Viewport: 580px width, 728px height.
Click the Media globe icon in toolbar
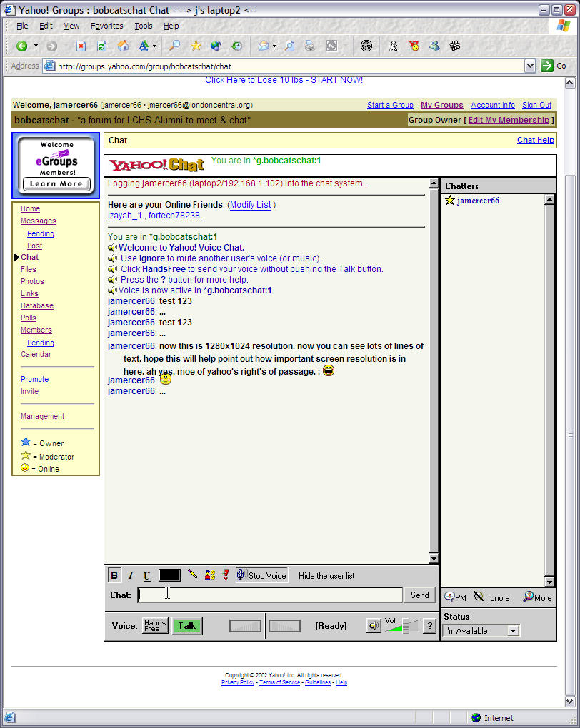(x=216, y=46)
